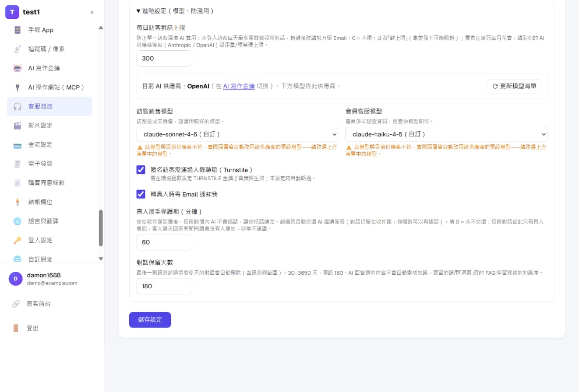This screenshot has width=579, height=392.
Task: Go to 追蹤碼 / 像素 settings
Action: pyautogui.click(x=49, y=49)
